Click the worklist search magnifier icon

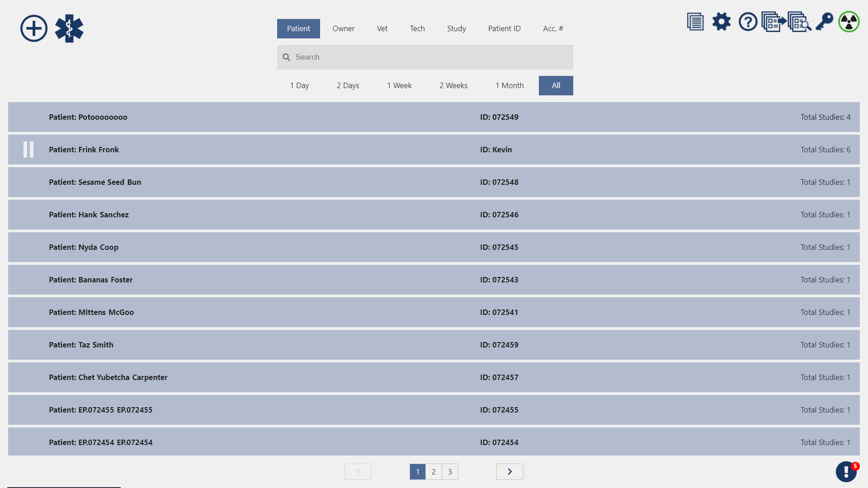[800, 22]
